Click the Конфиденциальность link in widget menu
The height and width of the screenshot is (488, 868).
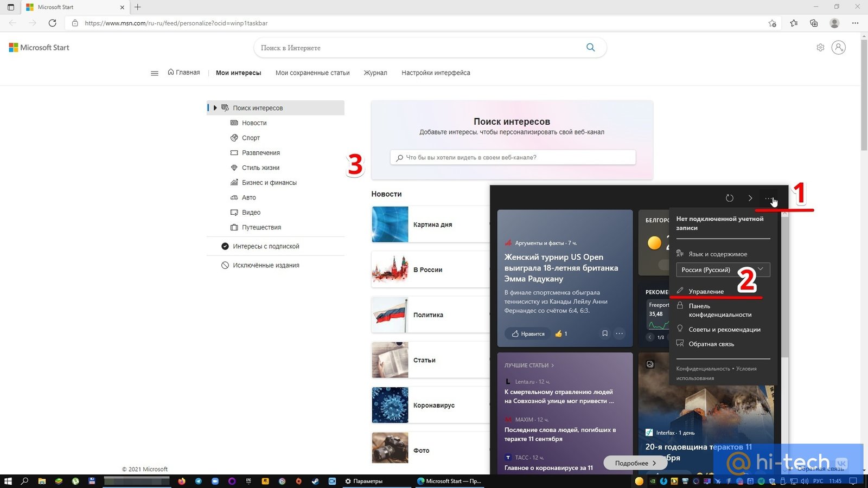[x=703, y=369]
